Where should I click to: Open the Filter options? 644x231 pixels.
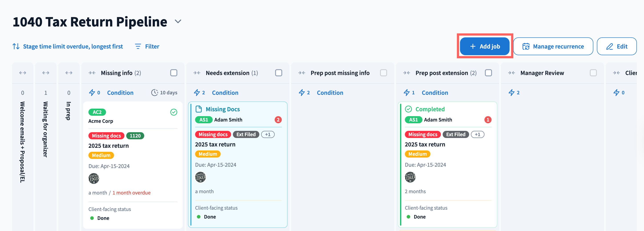(x=147, y=46)
